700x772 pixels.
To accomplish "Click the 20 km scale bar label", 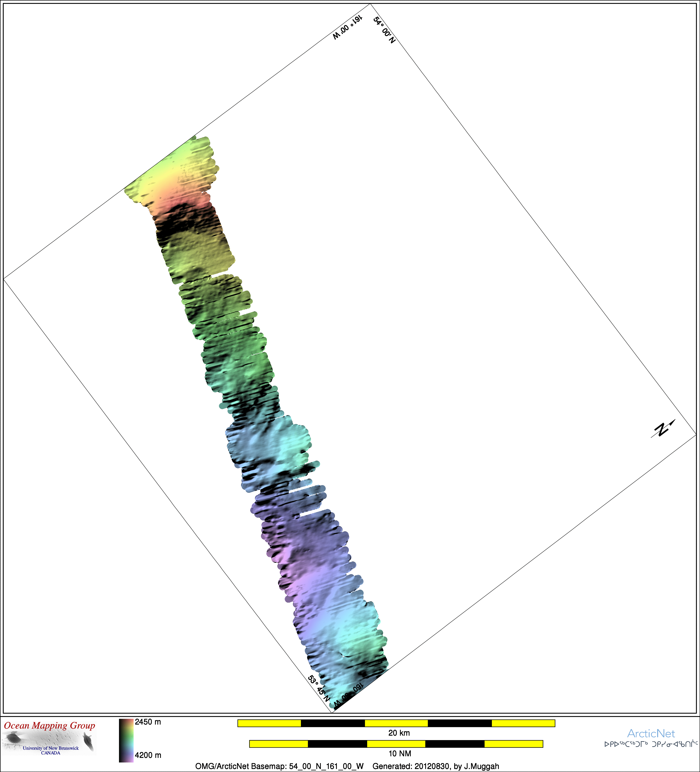I will coord(399,733).
